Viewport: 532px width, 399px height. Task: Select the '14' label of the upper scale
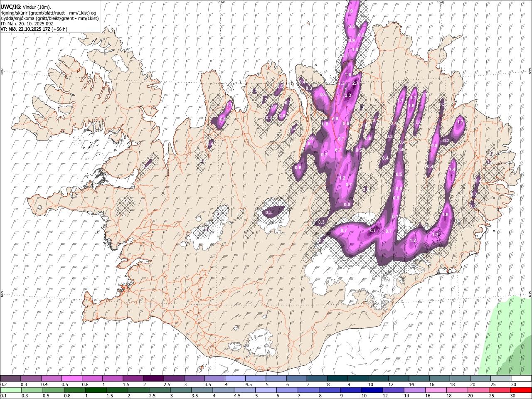pyautogui.click(x=411, y=384)
